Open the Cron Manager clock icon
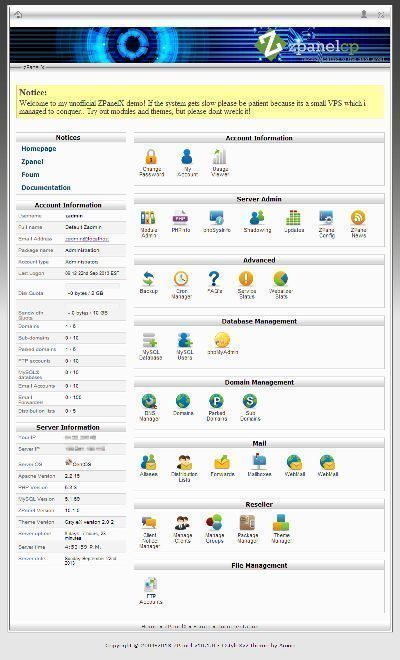 (181, 279)
